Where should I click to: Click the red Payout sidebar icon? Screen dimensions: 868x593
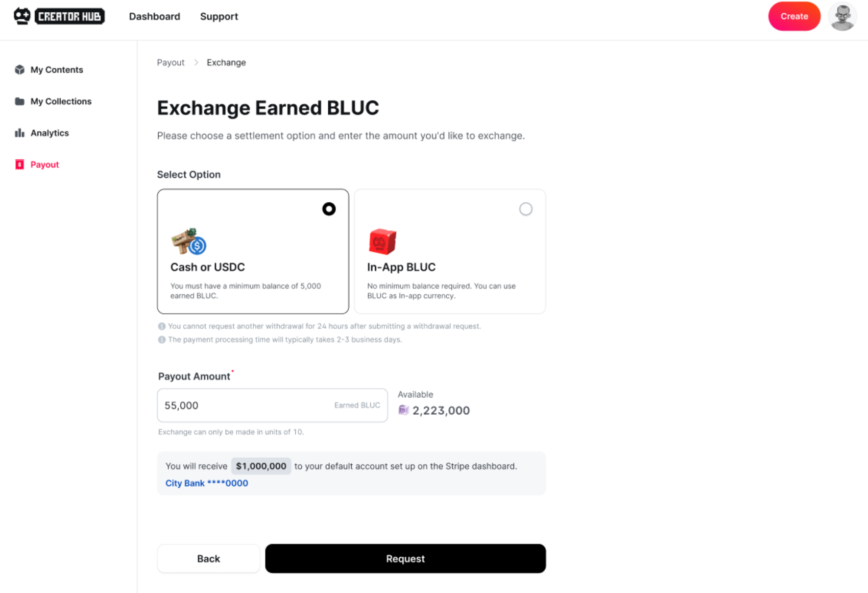(20, 164)
